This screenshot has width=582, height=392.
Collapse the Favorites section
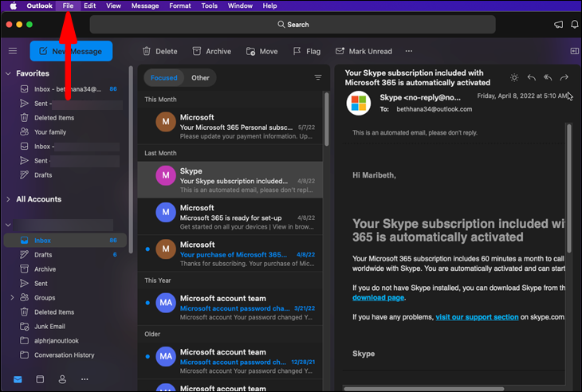click(8, 73)
